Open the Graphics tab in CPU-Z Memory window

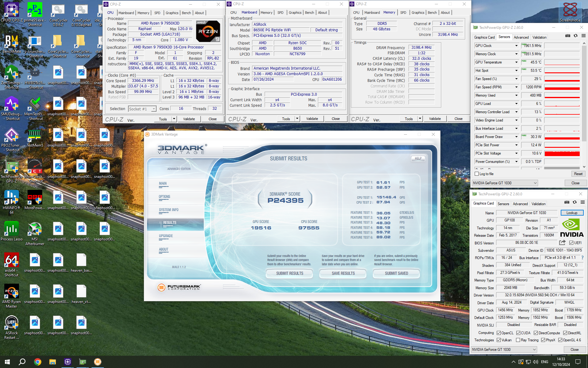click(x=418, y=13)
